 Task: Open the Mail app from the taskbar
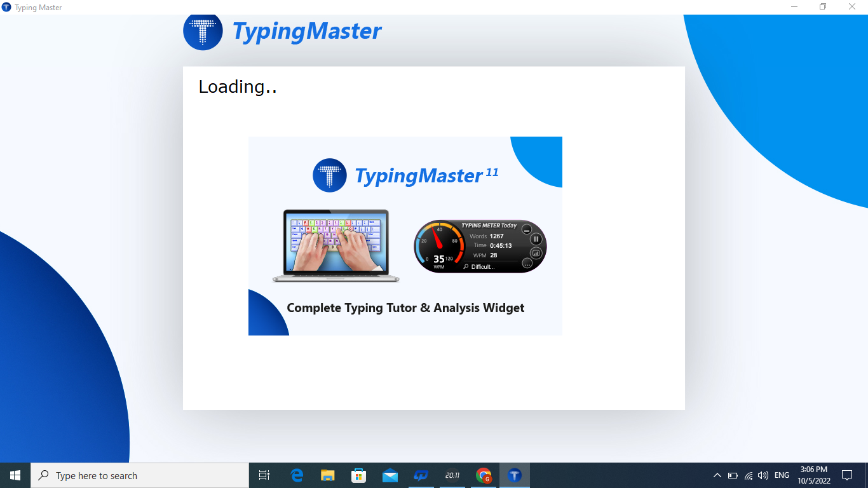coord(390,475)
